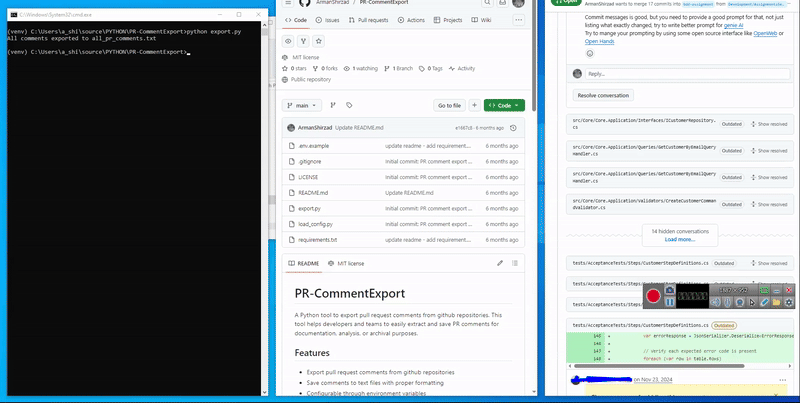Show resolved comments for CreateCustomerCommandValidator.cs
800x403 pixels.
[x=769, y=204]
